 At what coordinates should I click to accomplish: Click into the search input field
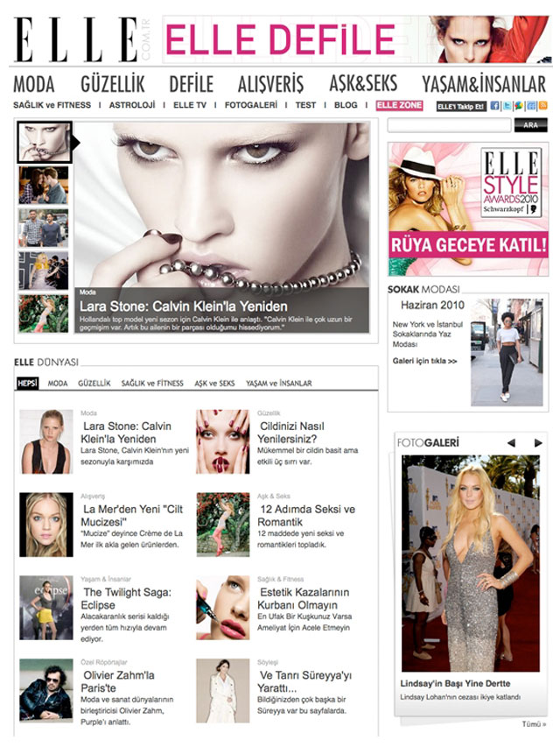tap(449, 125)
